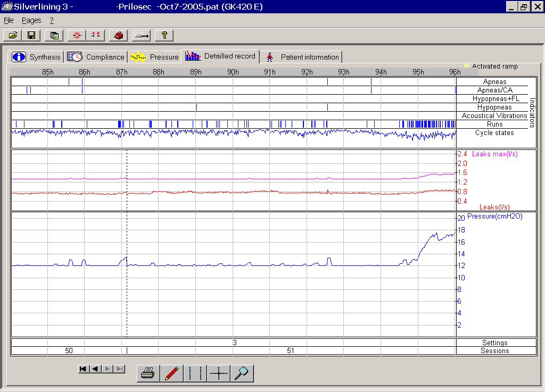The height and width of the screenshot is (392, 545).
Task: Click the red telephone toolbar icon
Action: coord(118,35)
